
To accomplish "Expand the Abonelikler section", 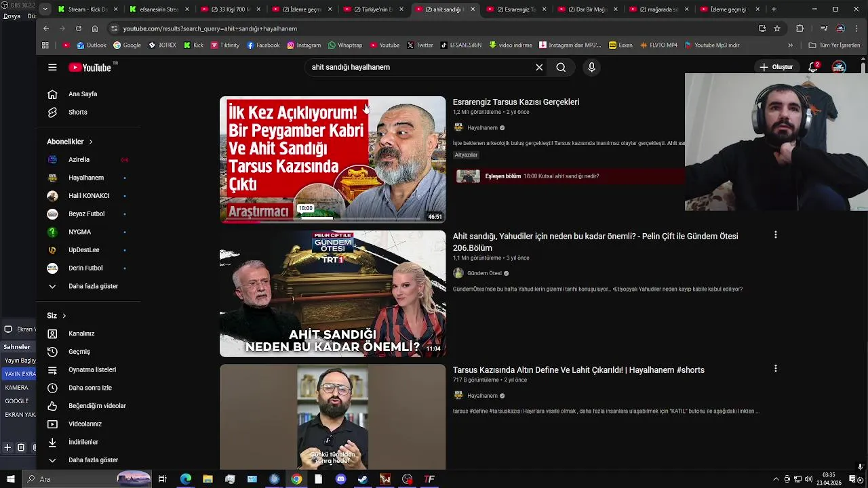I will (x=70, y=142).
